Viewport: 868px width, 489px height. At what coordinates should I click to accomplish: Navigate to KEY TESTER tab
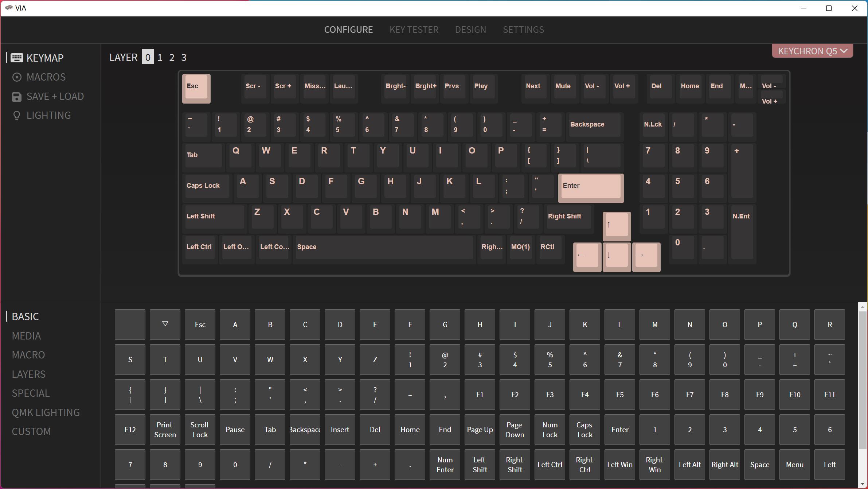click(x=414, y=29)
